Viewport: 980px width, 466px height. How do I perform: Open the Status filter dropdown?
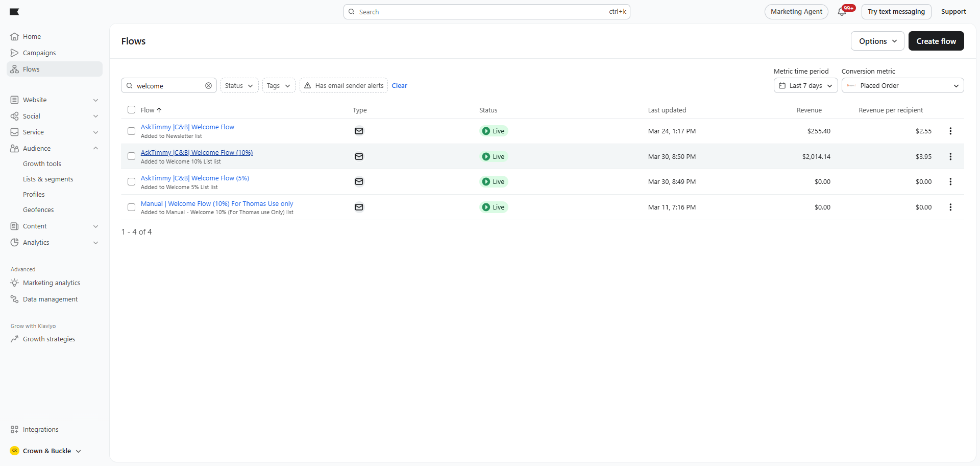[239, 86]
